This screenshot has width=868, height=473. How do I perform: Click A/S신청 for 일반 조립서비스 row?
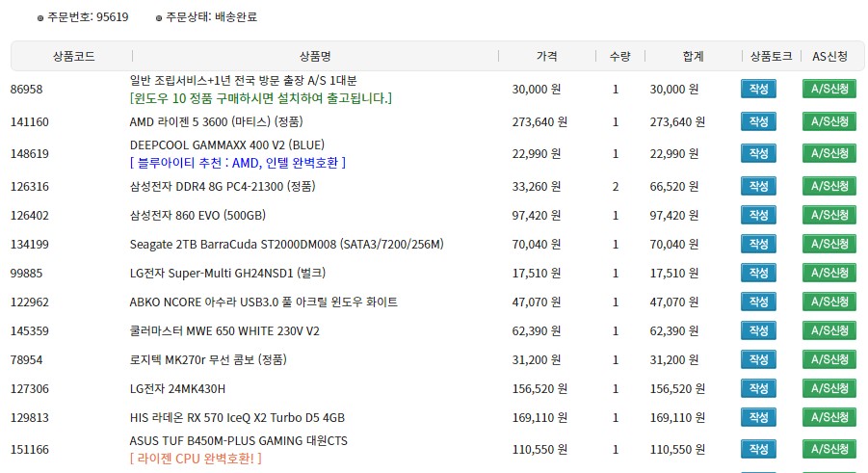829,89
